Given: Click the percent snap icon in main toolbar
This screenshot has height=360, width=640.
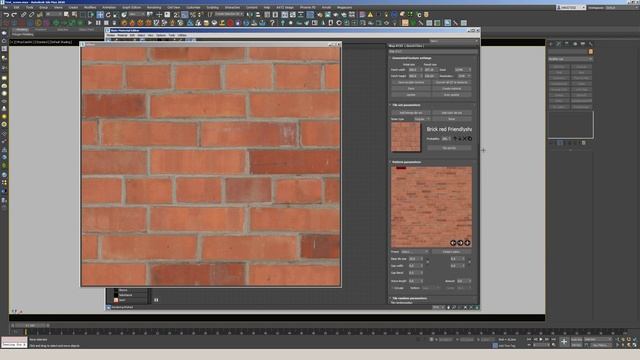Looking at the screenshot, I should [x=193, y=15].
